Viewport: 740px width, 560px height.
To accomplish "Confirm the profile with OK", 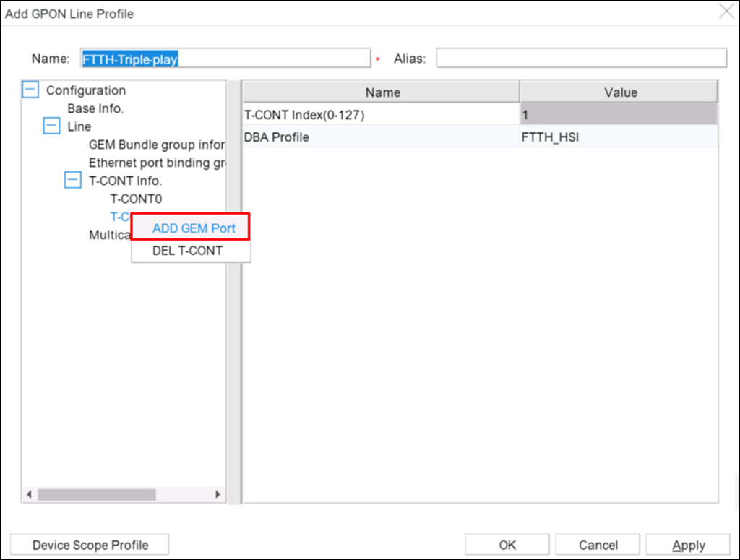I will click(507, 544).
